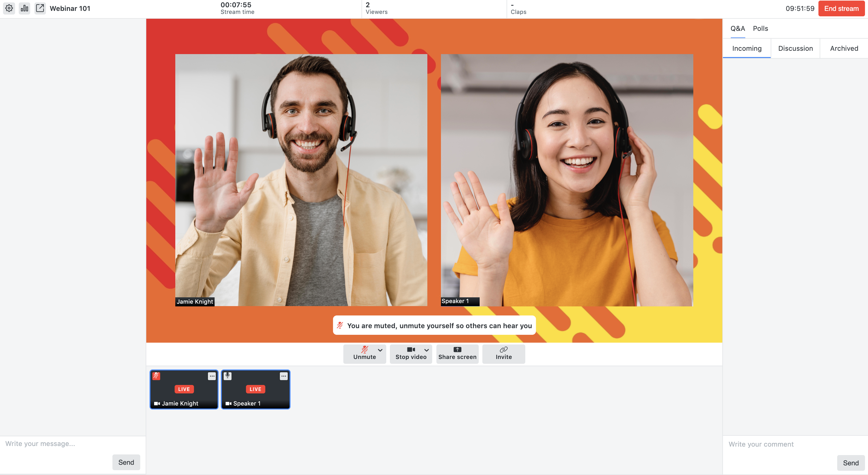Click the 00:07:55 stream time
Screen dimensions: 868x475
pos(236,5)
